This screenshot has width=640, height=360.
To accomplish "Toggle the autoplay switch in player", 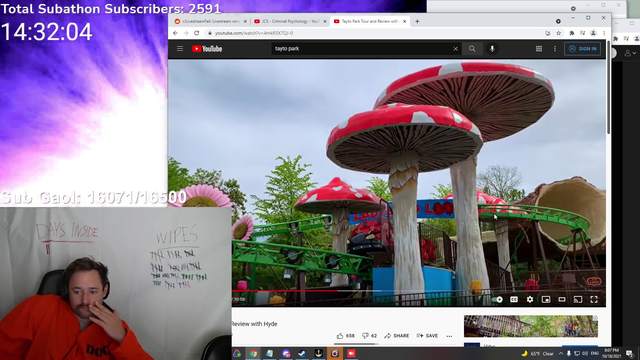I will (497, 300).
